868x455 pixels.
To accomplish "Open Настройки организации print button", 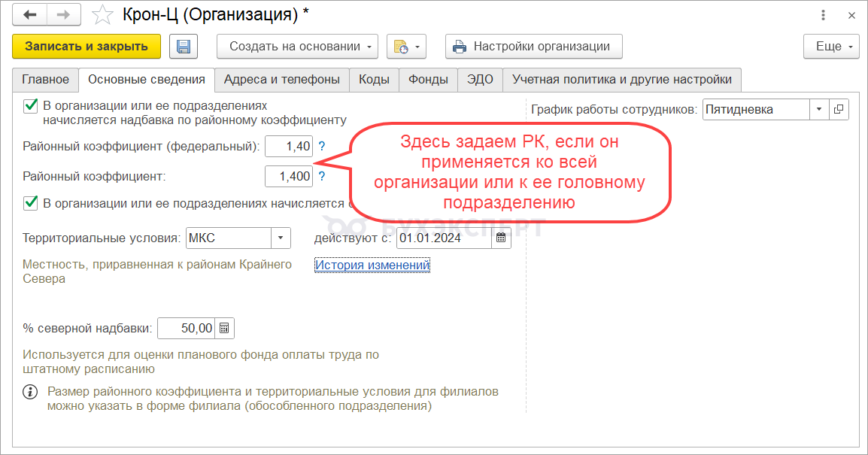I will tap(533, 47).
